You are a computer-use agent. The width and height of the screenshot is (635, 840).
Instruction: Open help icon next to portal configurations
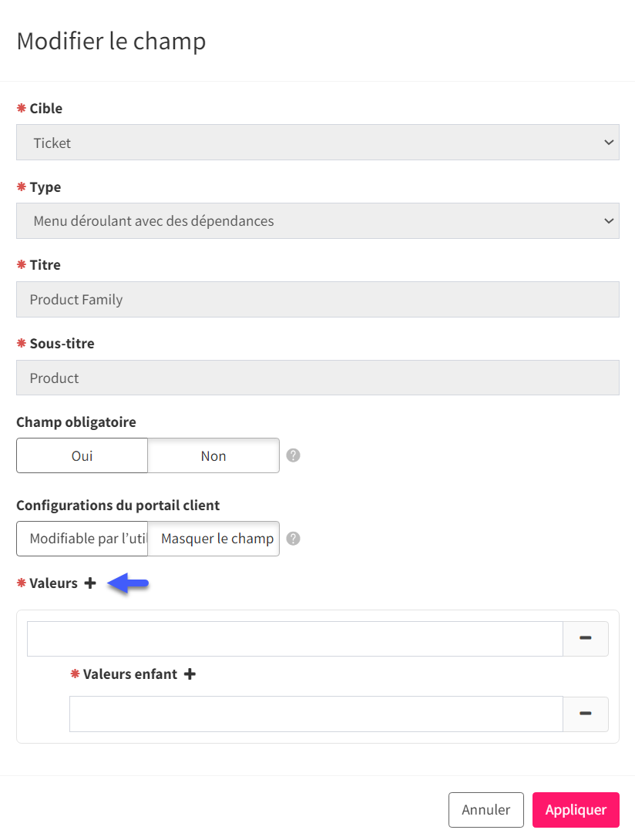pyautogui.click(x=293, y=539)
